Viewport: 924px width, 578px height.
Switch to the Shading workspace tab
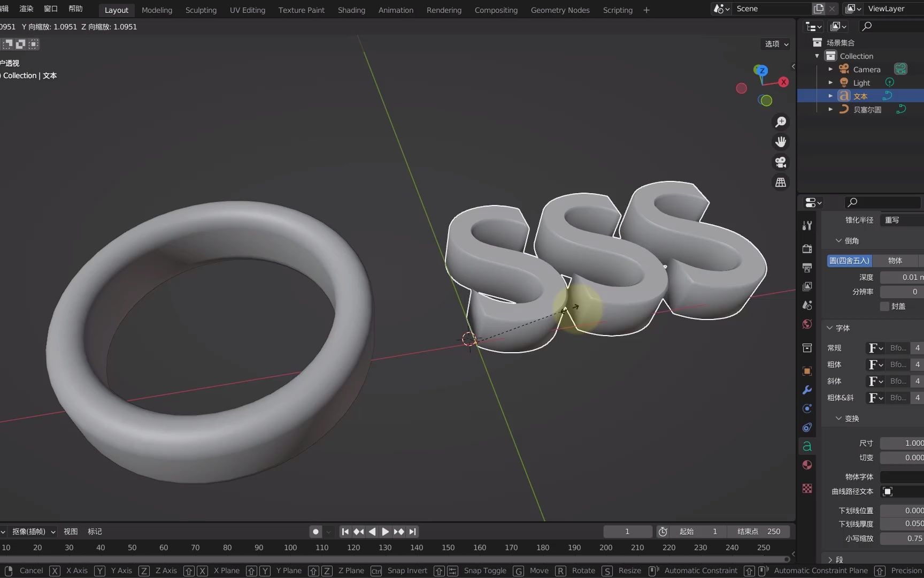(x=351, y=10)
